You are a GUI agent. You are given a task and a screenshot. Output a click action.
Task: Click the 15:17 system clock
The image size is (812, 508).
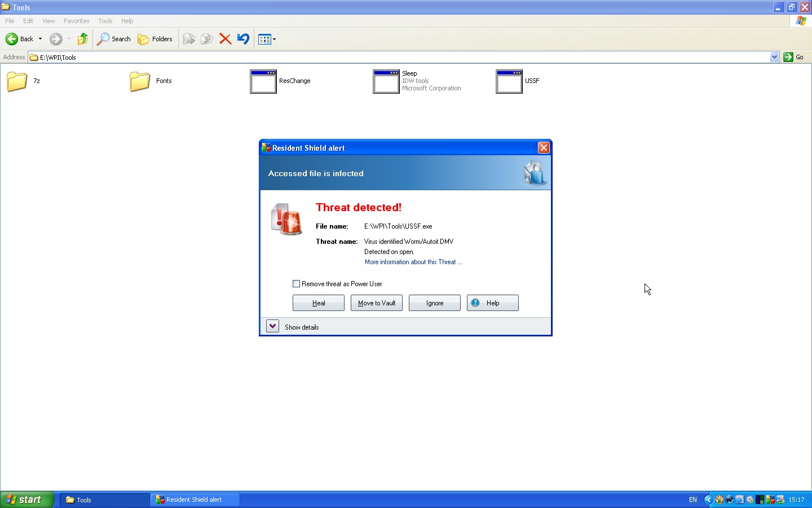797,500
